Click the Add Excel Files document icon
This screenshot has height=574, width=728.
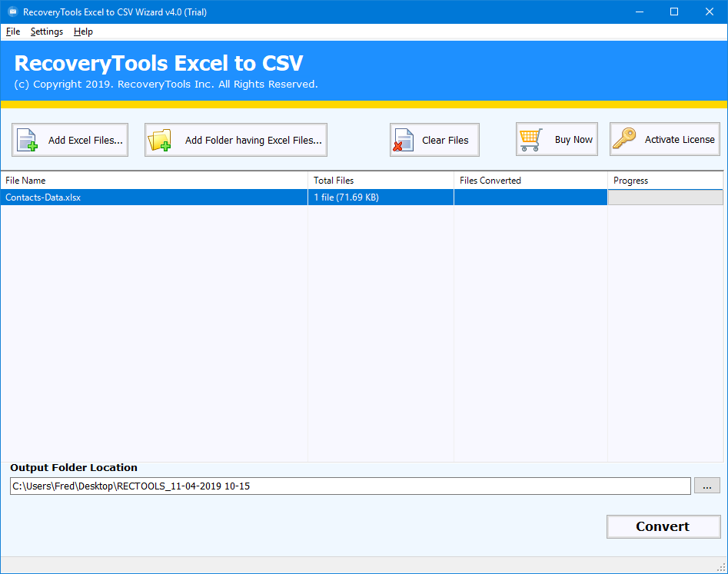[27, 140]
